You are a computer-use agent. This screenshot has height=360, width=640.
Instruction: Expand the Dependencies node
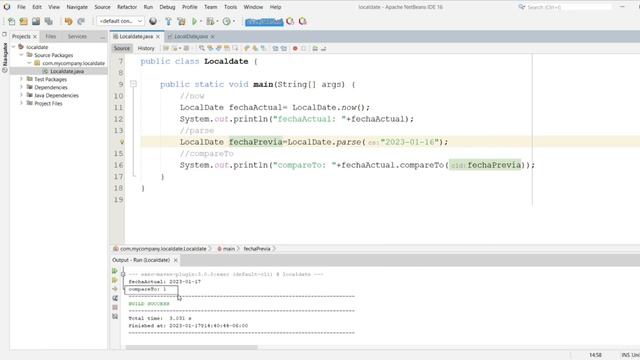22,87
